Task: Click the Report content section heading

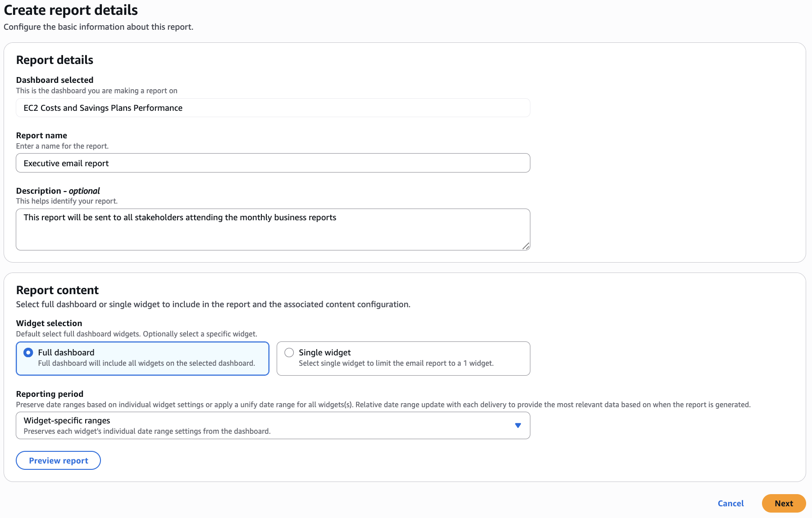Action: [57, 290]
